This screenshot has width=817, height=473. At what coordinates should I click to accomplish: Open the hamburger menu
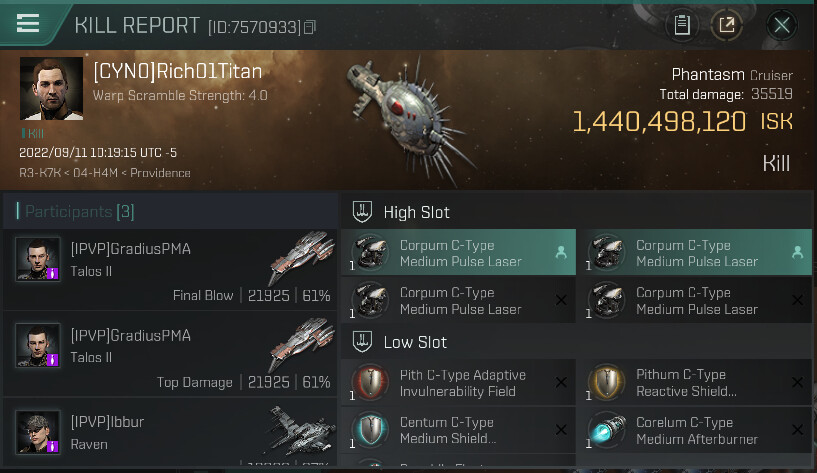pos(28,24)
